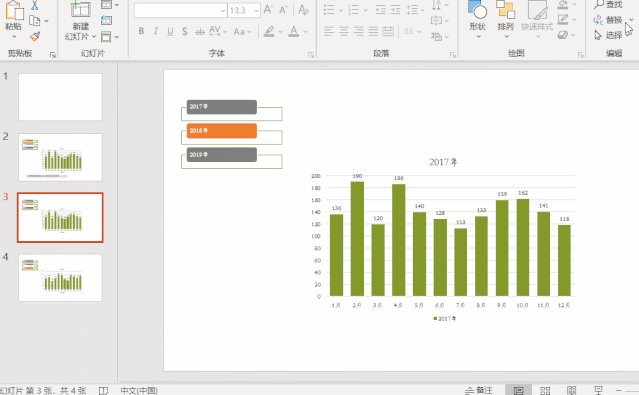Select the gray 2019年 tab on the slide

point(222,154)
